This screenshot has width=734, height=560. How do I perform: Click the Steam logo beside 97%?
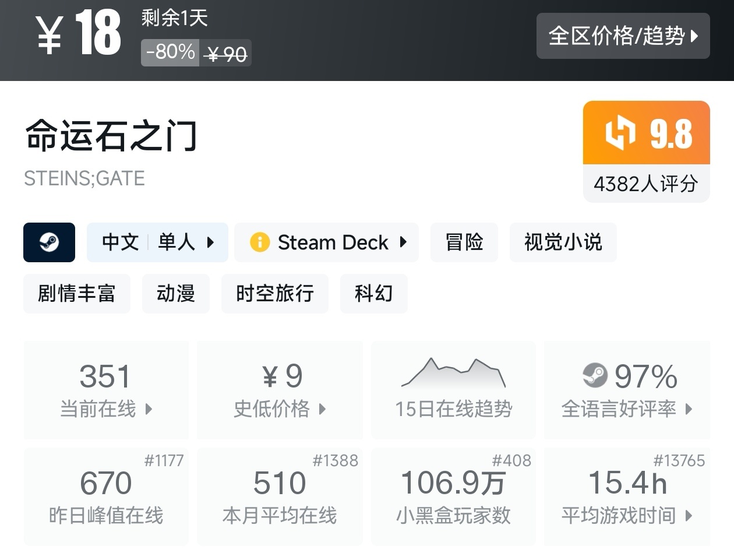[595, 376]
